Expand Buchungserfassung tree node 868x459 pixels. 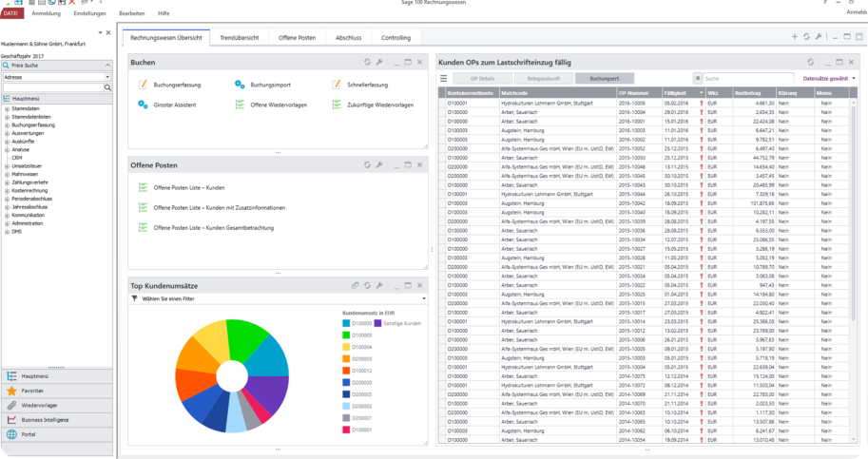click(x=8, y=125)
